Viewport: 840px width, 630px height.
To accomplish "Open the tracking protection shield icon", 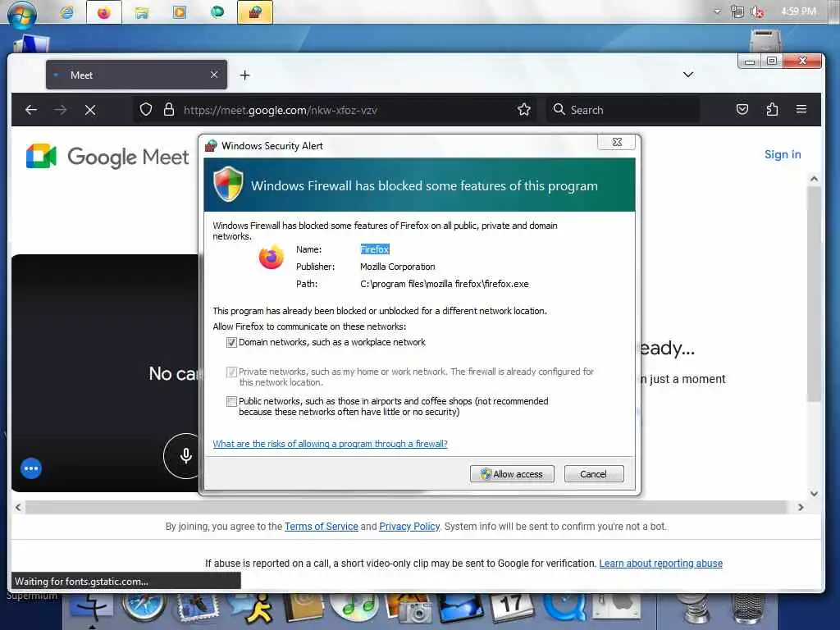I will 146,110.
